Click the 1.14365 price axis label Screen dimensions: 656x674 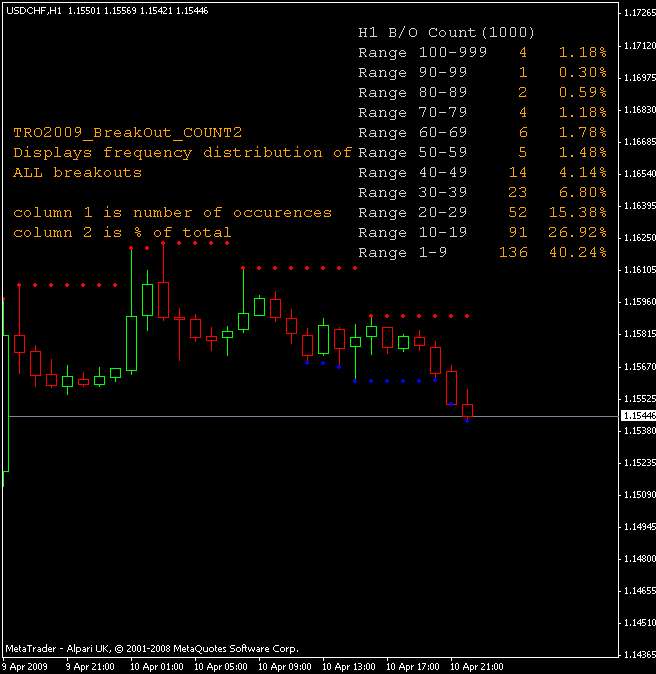coord(638,654)
